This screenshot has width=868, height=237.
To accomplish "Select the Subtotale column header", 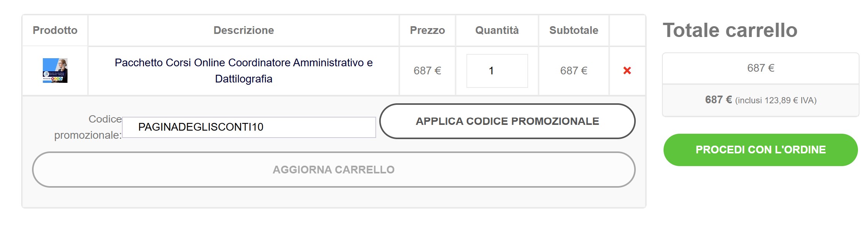I will tap(574, 30).
